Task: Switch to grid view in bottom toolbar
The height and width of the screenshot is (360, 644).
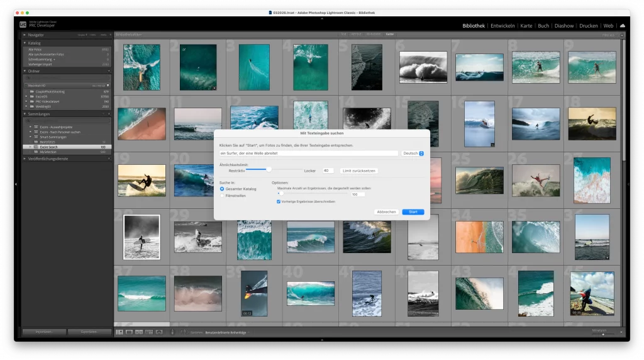Action: pyautogui.click(x=119, y=332)
